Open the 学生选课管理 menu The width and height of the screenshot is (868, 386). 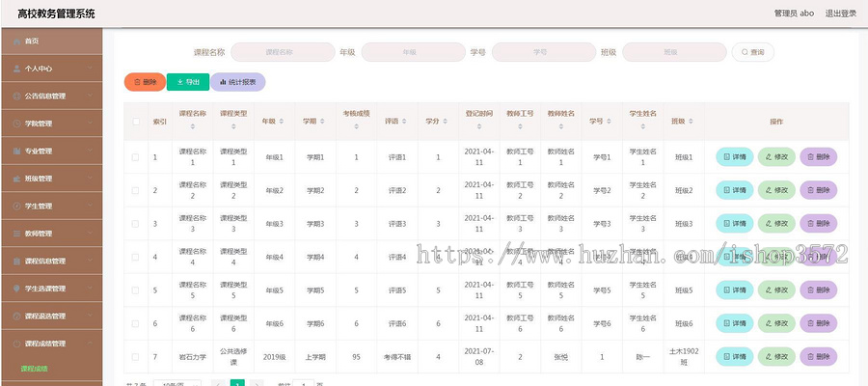52,289
